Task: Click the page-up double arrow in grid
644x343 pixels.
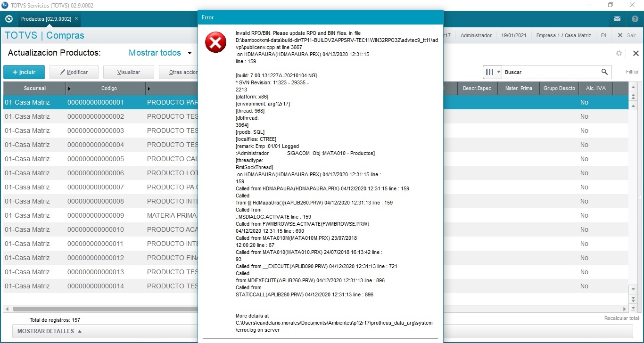Action: [633, 97]
